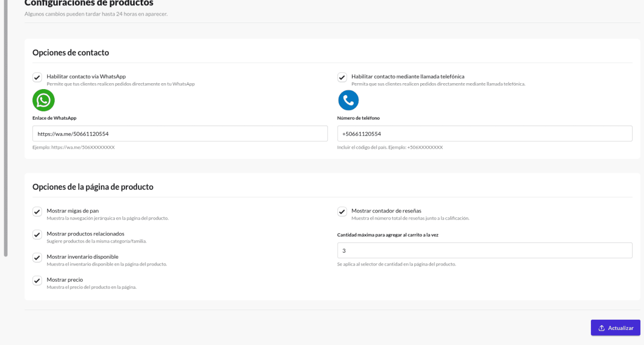The image size is (644, 345).
Task: Select the 'Número de teléfono' input field
Action: click(x=485, y=133)
